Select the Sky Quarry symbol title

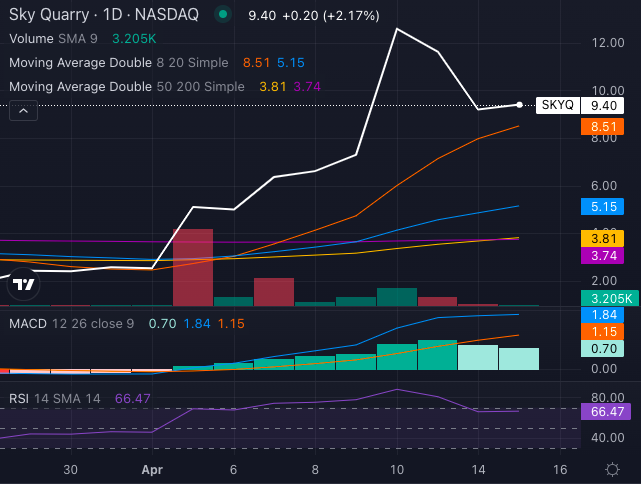pyautogui.click(x=104, y=15)
